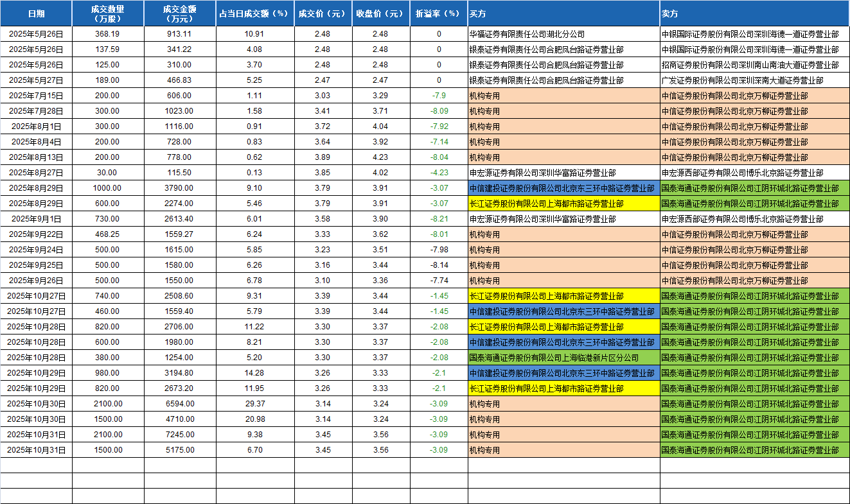Image resolution: width=850 pixels, height=504 pixels.
Task: Click the amount cell 4710.00
Action: 180,419
